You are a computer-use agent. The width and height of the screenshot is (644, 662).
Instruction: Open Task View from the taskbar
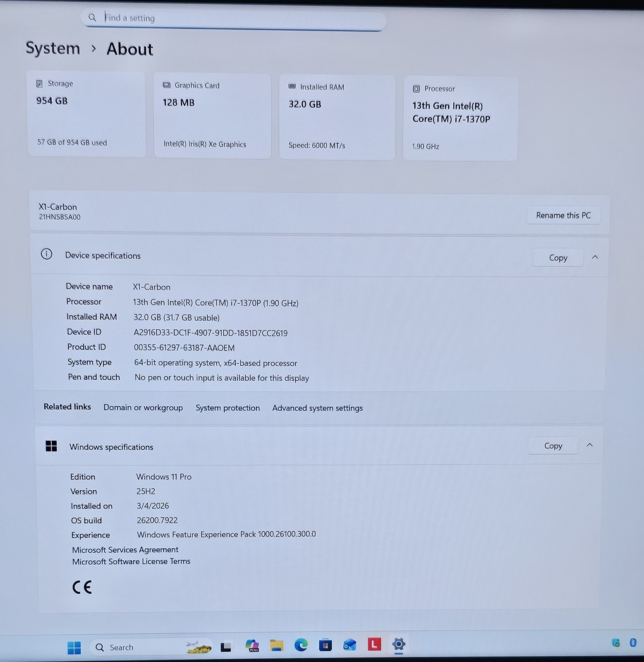[x=226, y=647]
